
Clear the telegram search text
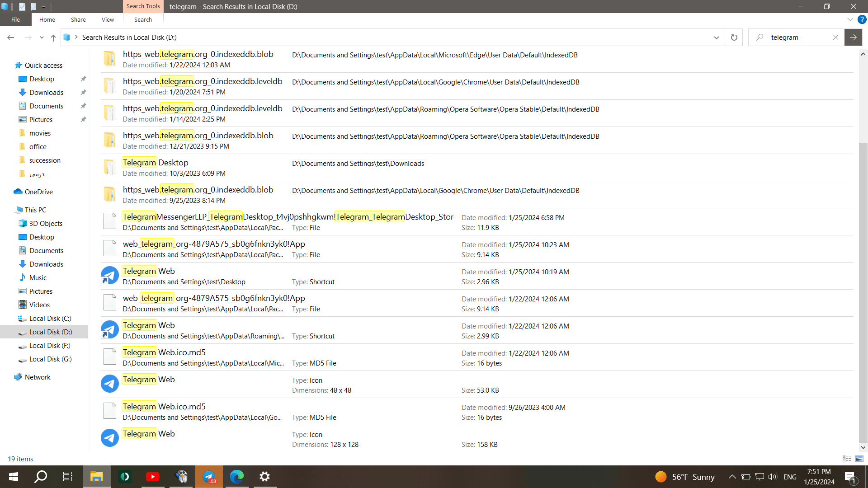835,38
